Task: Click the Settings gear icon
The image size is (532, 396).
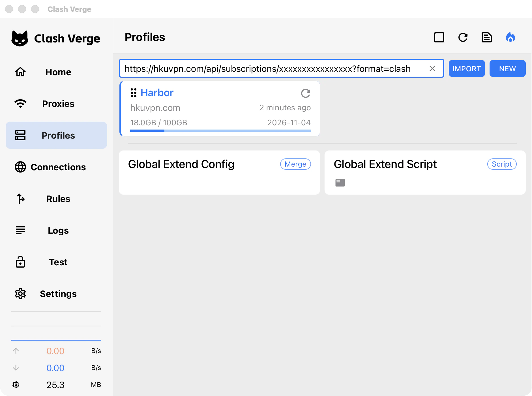Action: coord(20,294)
